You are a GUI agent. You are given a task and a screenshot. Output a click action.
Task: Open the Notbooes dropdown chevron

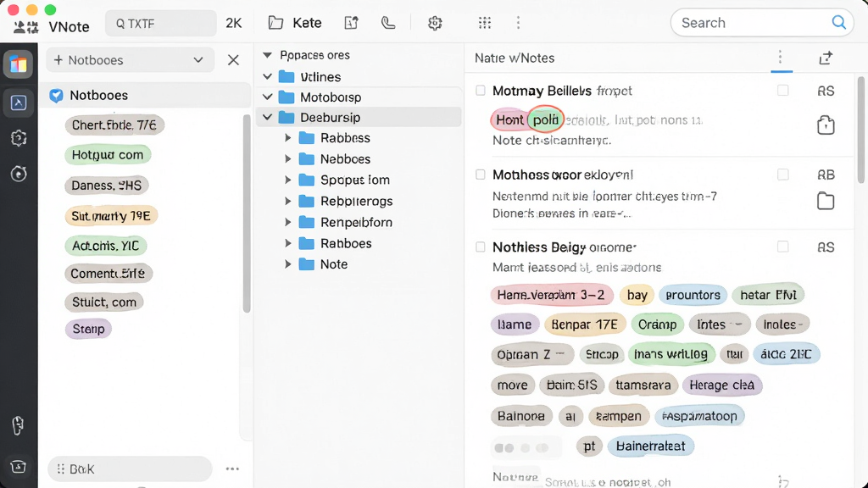(198, 60)
